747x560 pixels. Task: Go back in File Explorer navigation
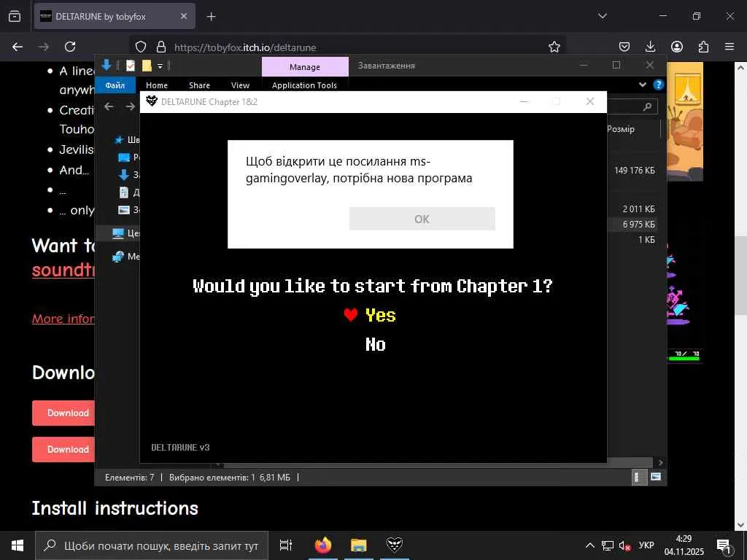click(x=109, y=106)
